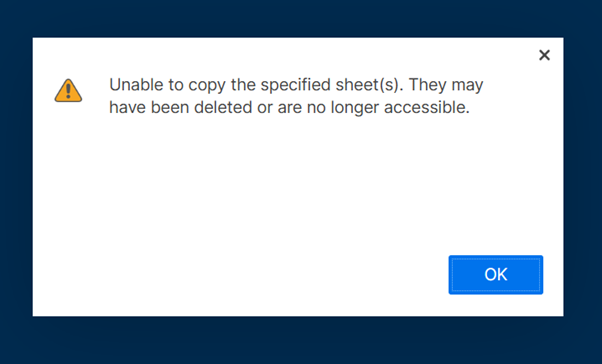Click the black X close glyph
Screen dimensions: 602x364
pyautogui.click(x=544, y=55)
